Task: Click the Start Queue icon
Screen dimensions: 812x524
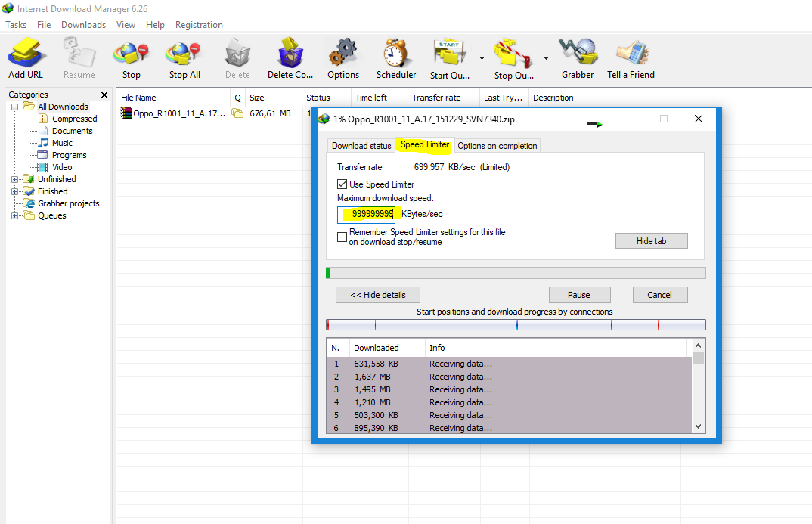Action: pyautogui.click(x=450, y=53)
